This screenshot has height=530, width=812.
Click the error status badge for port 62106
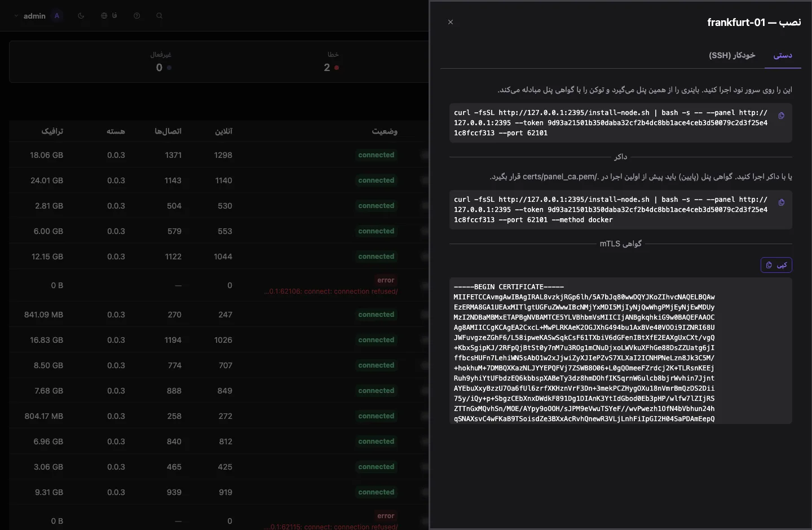pyautogui.click(x=386, y=280)
